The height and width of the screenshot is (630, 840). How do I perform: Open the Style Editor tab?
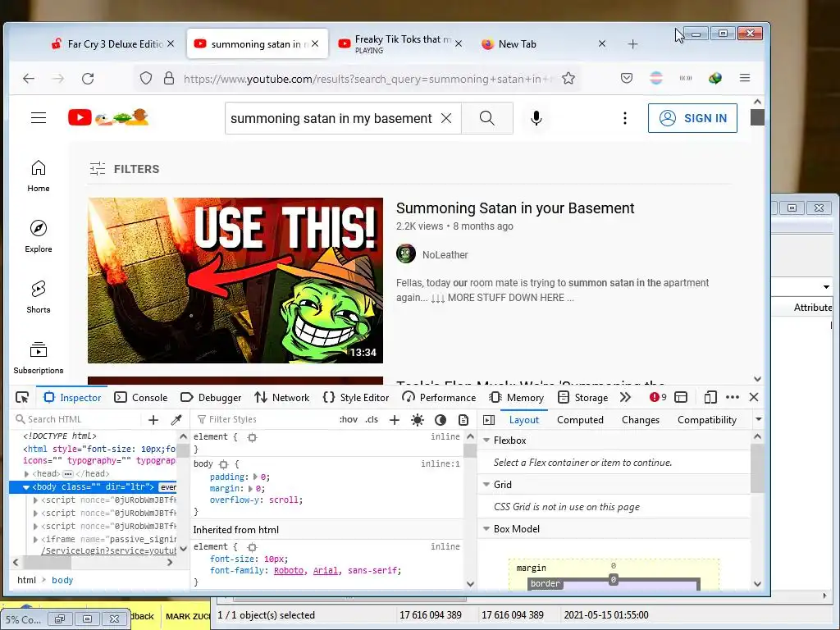(x=356, y=398)
